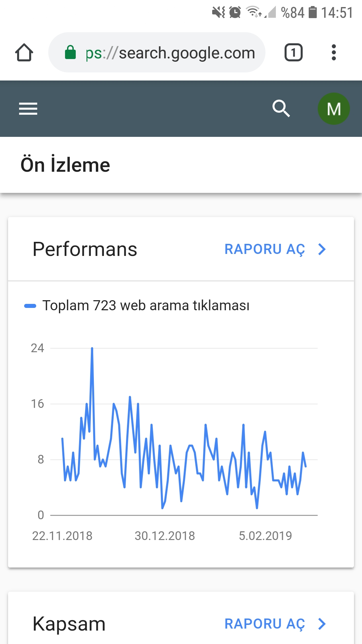Tap the green padlock security icon
Viewport: 362px width, 644px height.
(70, 52)
